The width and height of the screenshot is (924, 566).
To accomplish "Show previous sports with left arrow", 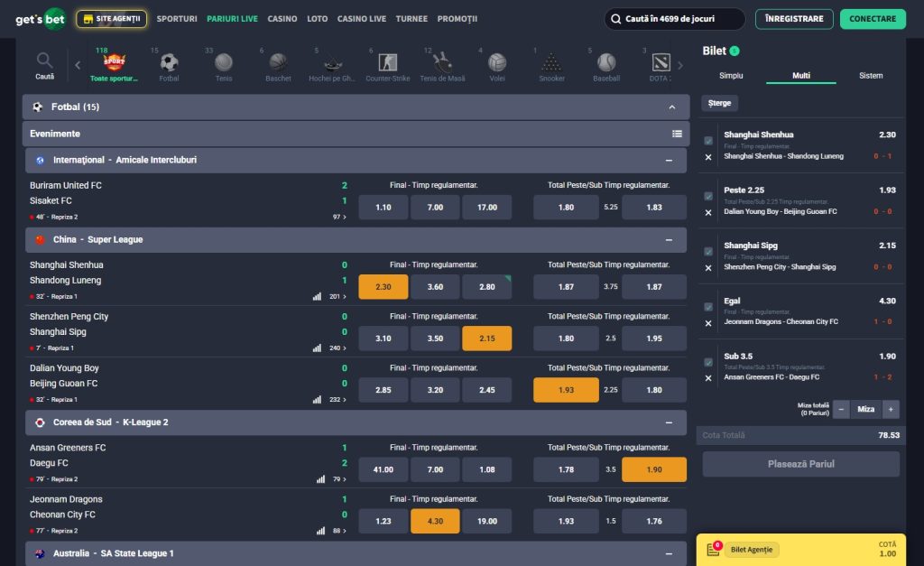I will point(78,65).
